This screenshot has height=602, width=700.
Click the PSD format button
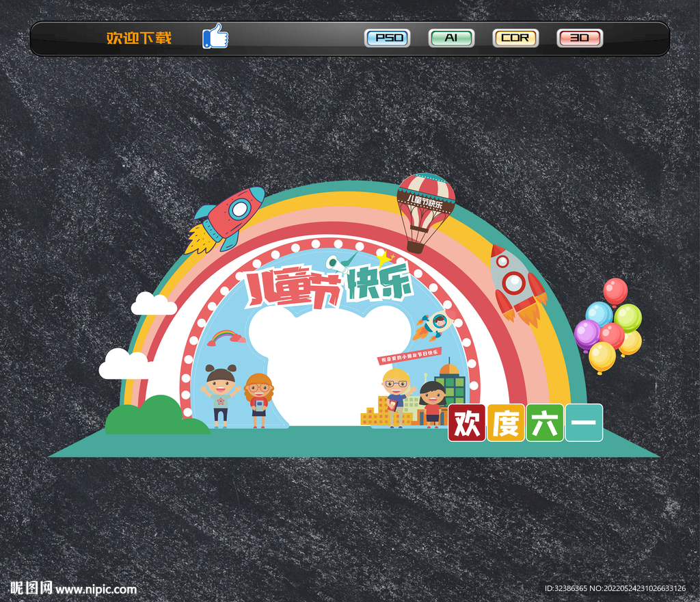click(x=387, y=38)
